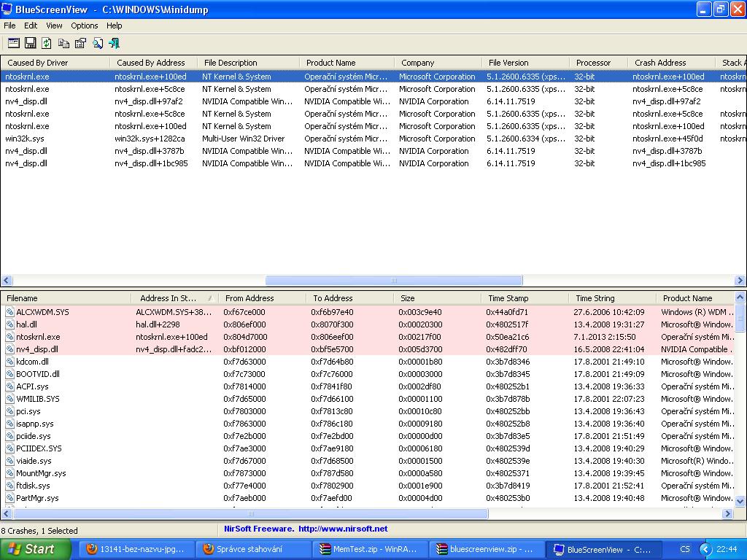The width and height of the screenshot is (747, 560).
Task: Click upper pane horizontal scrollbar thumb
Action: click(x=394, y=281)
